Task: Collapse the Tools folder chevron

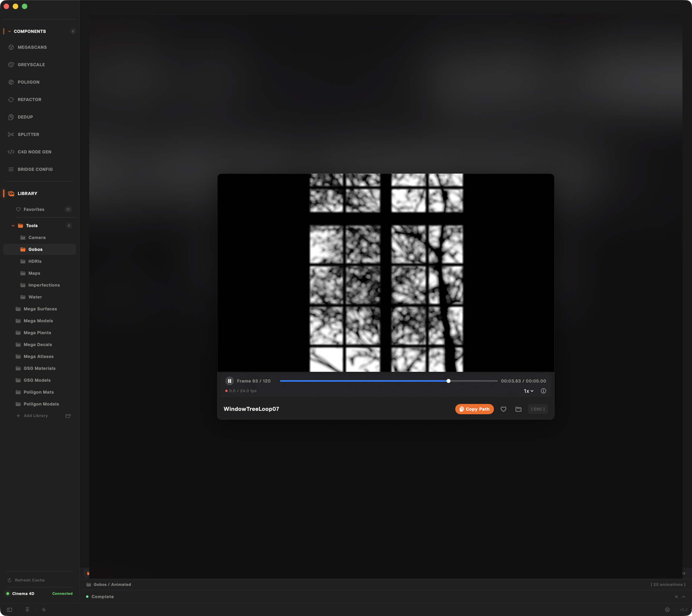Action: [13, 225]
